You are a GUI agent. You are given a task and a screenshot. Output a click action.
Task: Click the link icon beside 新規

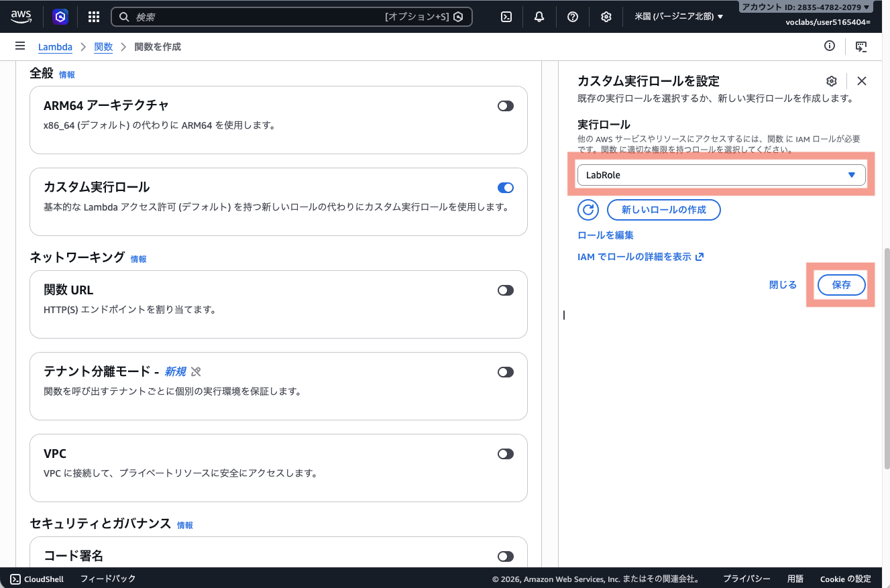coord(196,371)
